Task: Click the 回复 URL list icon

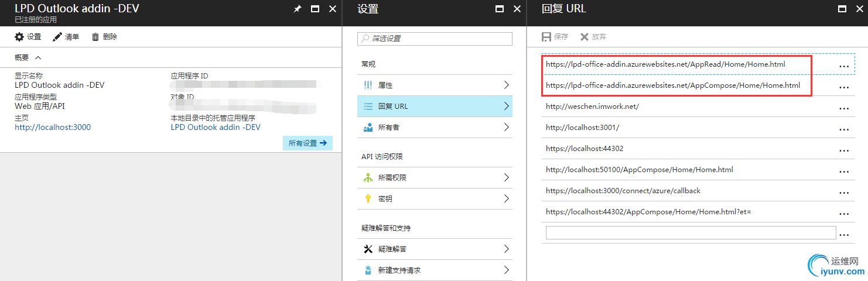Action: pos(368,106)
